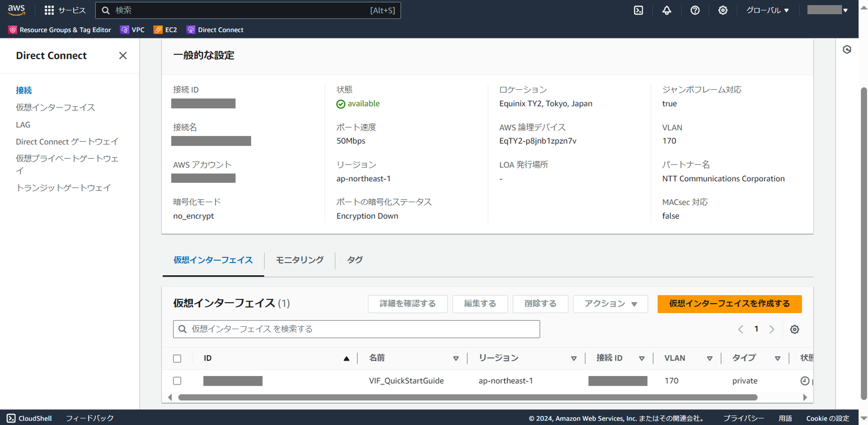Expand the アクション dropdown
This screenshot has height=425, width=868.
tap(610, 303)
